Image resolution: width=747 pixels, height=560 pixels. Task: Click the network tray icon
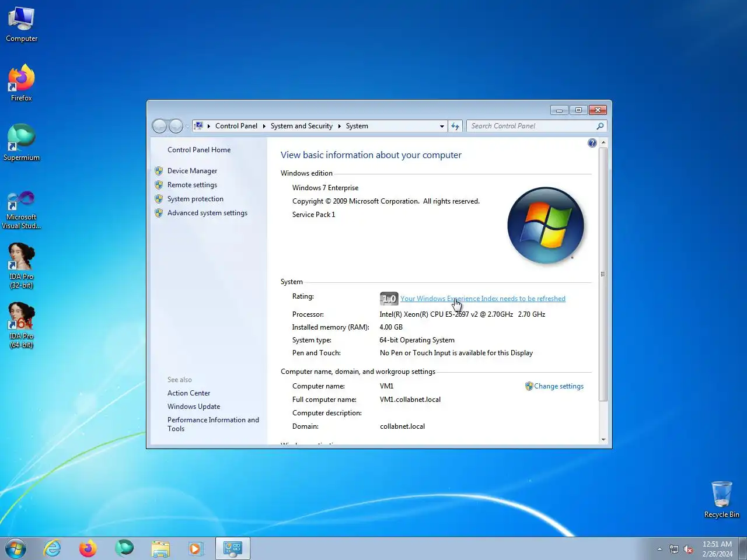(x=674, y=549)
